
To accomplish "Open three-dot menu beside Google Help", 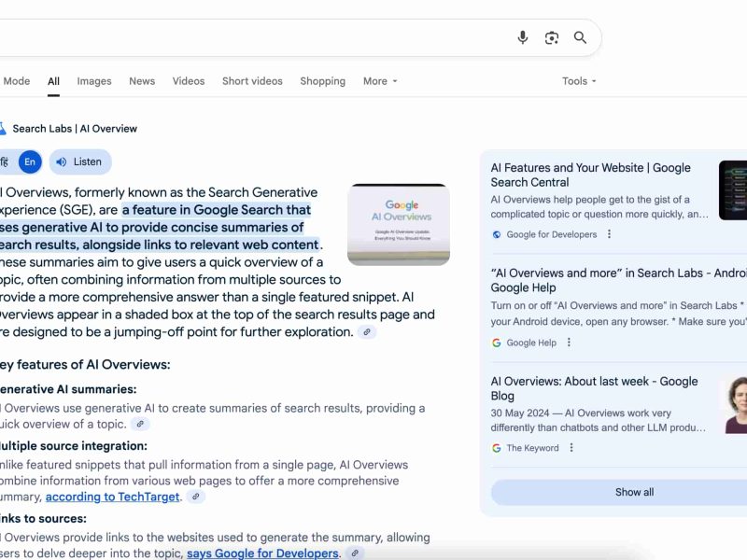I will (x=569, y=343).
